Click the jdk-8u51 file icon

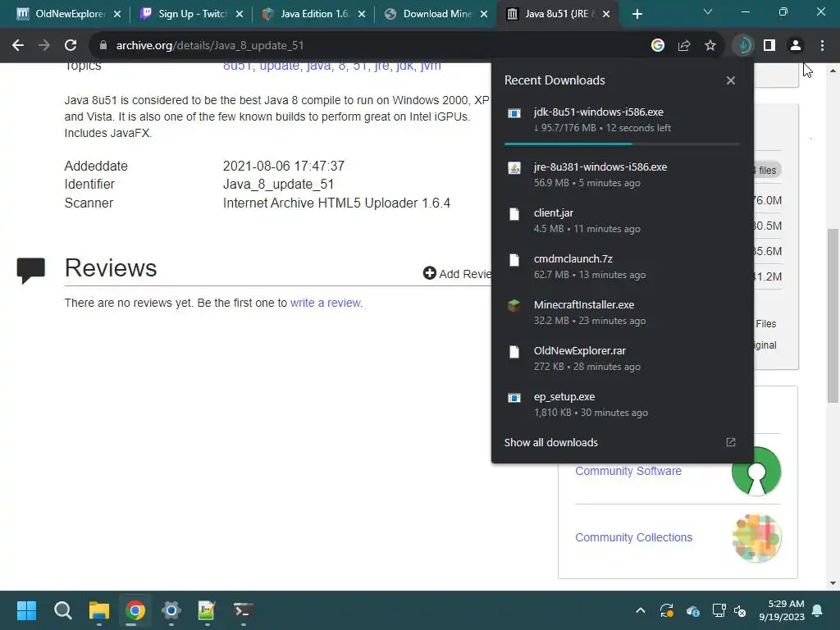click(x=514, y=113)
